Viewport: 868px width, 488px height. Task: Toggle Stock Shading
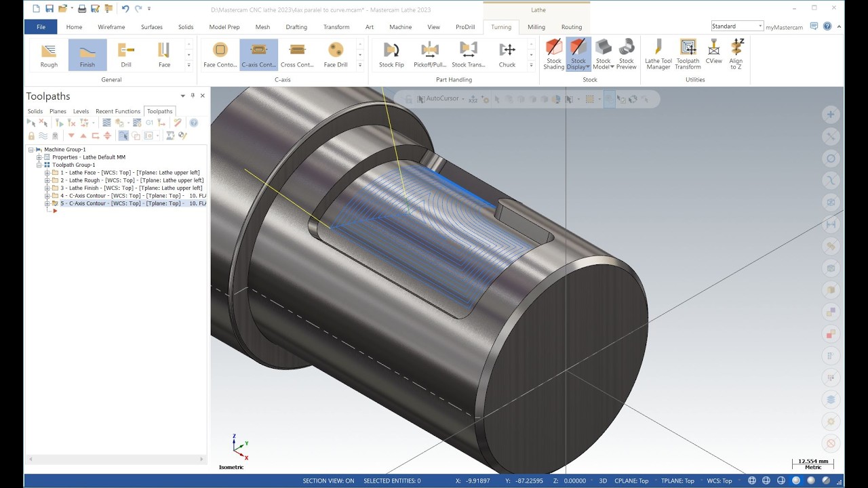tap(554, 54)
